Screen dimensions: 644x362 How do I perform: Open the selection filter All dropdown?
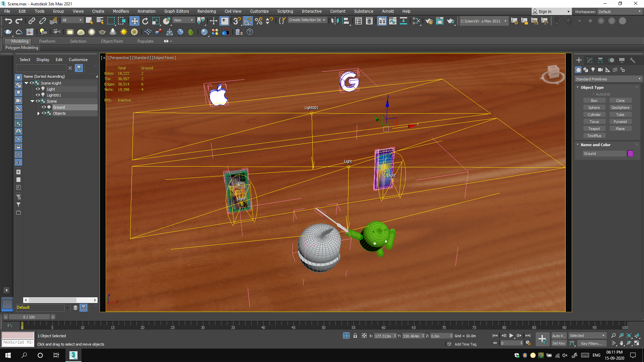[x=72, y=20]
